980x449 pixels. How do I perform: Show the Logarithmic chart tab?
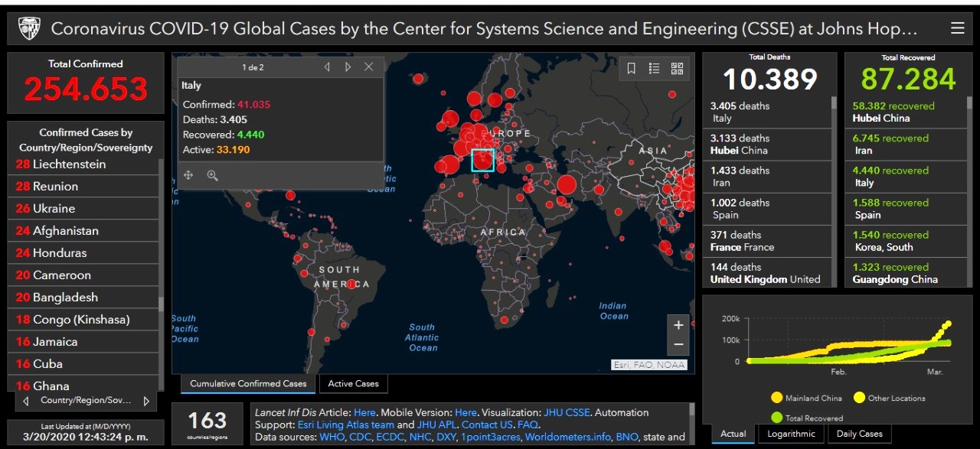tap(792, 434)
